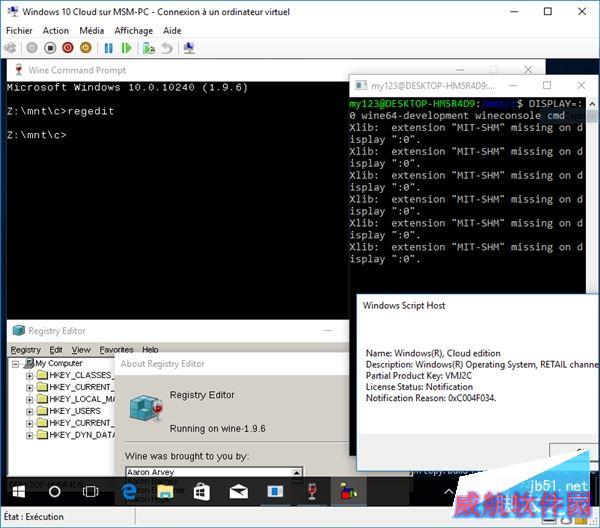Select Aaron Arvey in contributors list

(151, 472)
